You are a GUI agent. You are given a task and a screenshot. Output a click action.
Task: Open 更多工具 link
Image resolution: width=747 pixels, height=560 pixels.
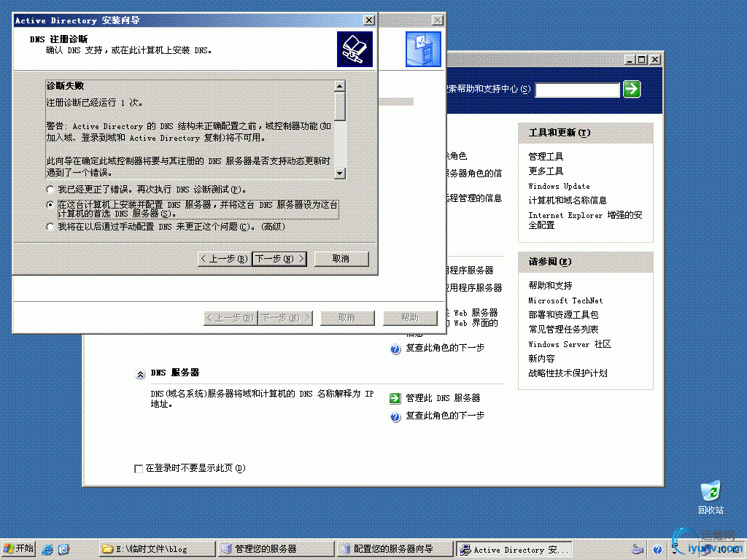click(546, 171)
